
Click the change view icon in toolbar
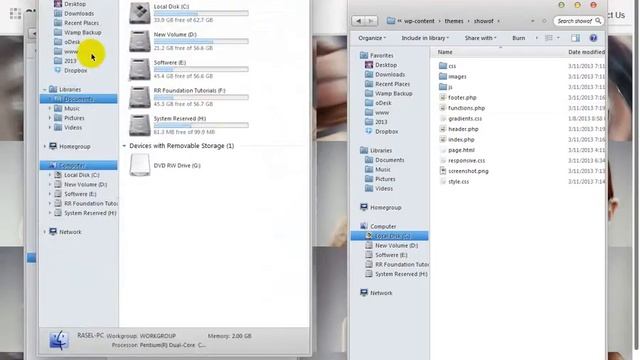click(x=549, y=38)
